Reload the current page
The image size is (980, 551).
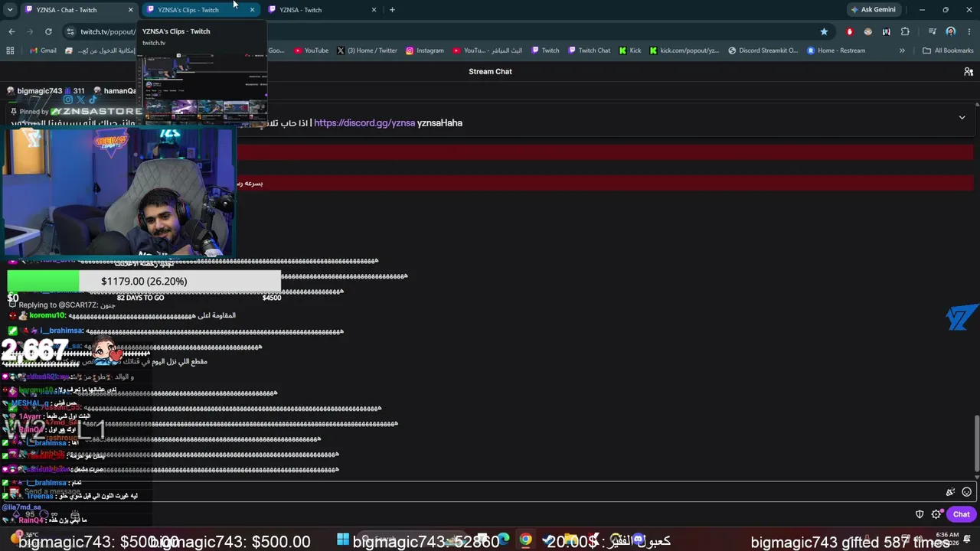[x=48, y=31]
